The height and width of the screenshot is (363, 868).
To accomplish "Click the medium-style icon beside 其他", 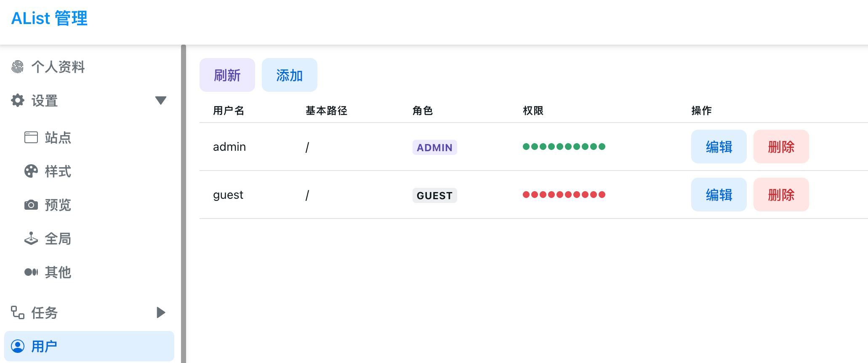I will click(x=31, y=272).
